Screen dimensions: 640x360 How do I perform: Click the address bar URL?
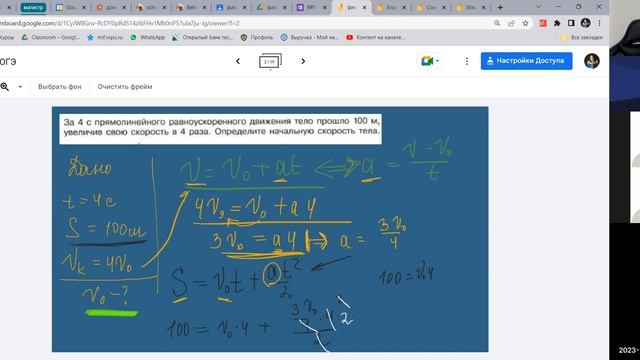(120, 23)
